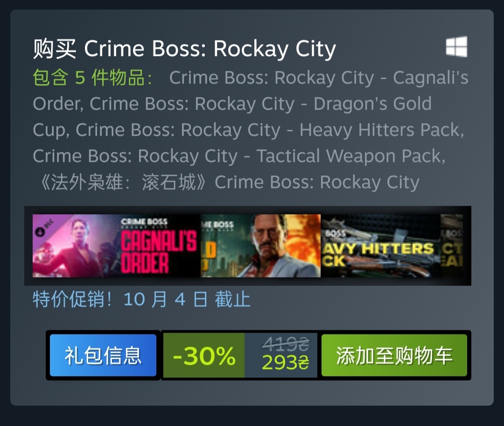The width and height of the screenshot is (504, 426).
Task: Click the struck-through 419₴ original price
Action: [x=286, y=344]
